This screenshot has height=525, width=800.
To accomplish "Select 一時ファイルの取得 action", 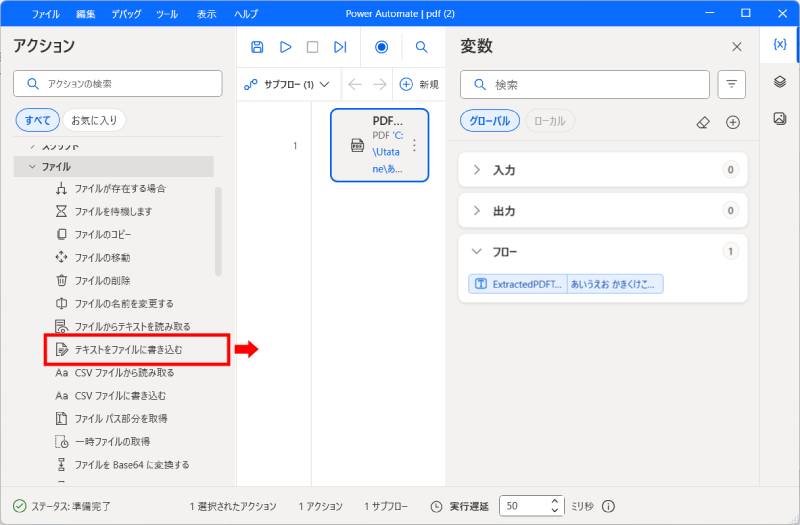I will pyautogui.click(x=113, y=442).
